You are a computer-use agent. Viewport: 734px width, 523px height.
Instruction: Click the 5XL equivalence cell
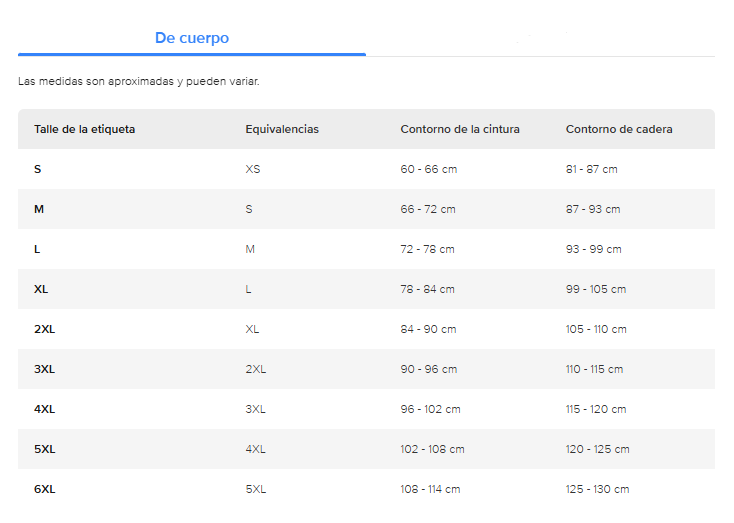(256, 489)
